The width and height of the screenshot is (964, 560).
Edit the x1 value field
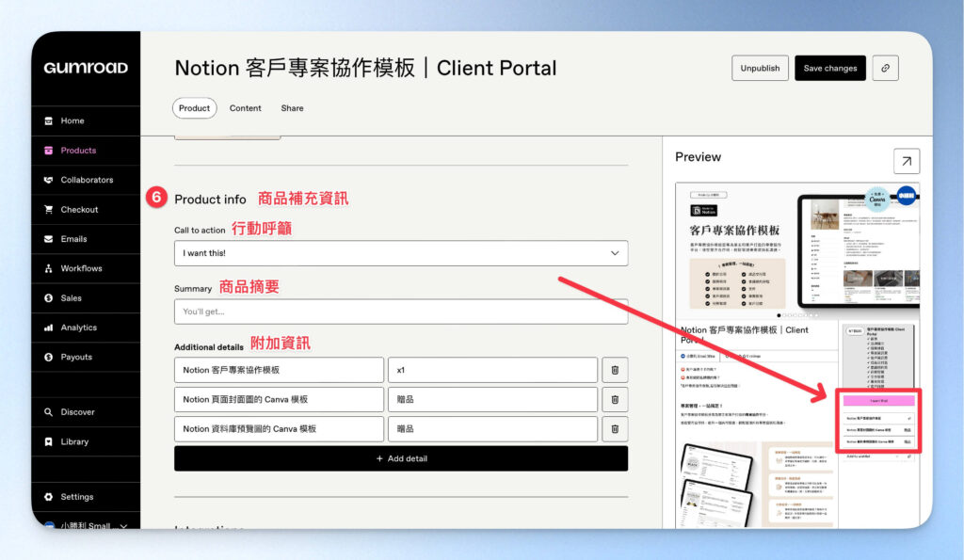(x=493, y=370)
